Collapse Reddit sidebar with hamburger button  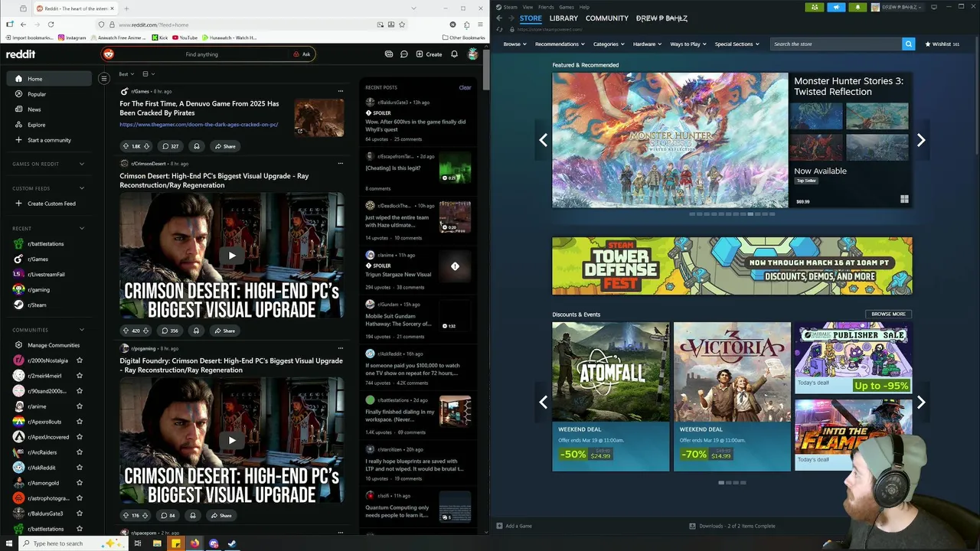pos(104,78)
